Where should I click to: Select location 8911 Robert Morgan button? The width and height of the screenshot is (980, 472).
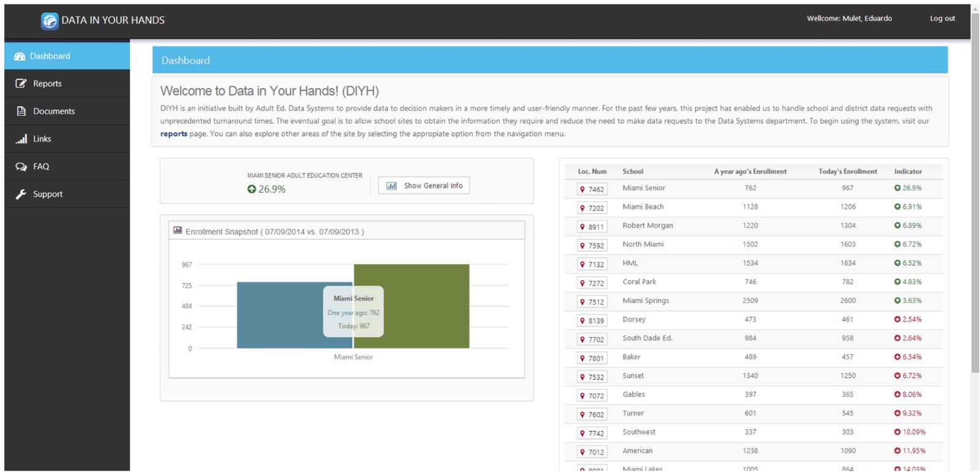(x=592, y=227)
